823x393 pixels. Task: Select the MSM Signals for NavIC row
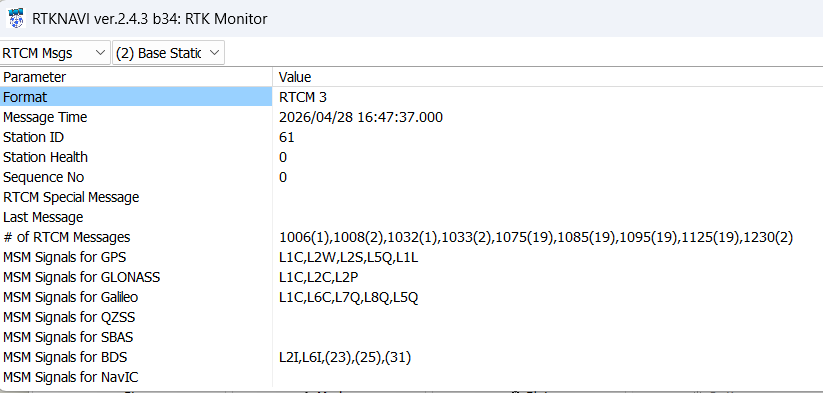point(71,377)
